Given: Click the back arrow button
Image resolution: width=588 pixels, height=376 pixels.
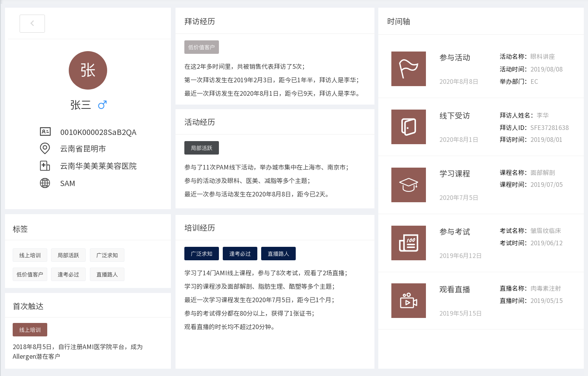Looking at the screenshot, I should pyautogui.click(x=32, y=23).
